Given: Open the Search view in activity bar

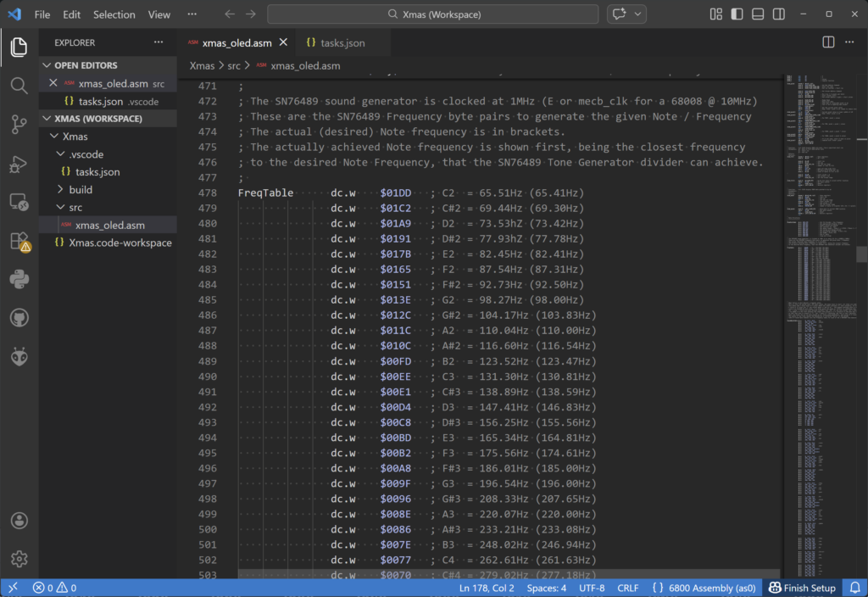Looking at the screenshot, I should point(19,86).
